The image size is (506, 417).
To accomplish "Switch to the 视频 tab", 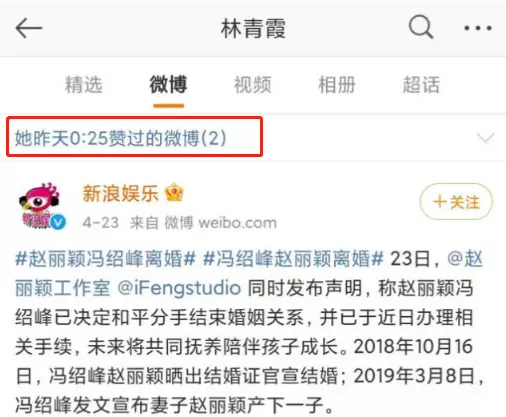I will pyautogui.click(x=252, y=84).
